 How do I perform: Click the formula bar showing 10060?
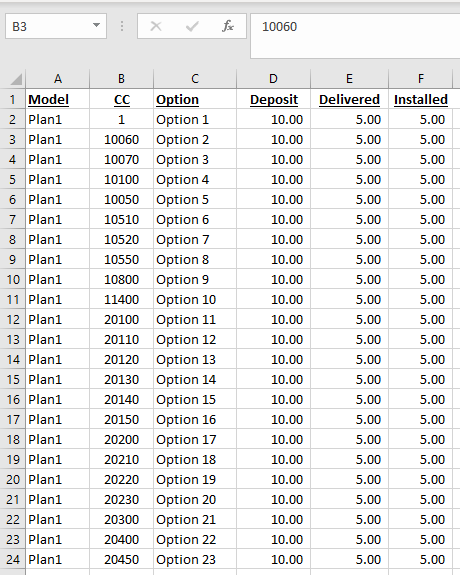(355, 36)
